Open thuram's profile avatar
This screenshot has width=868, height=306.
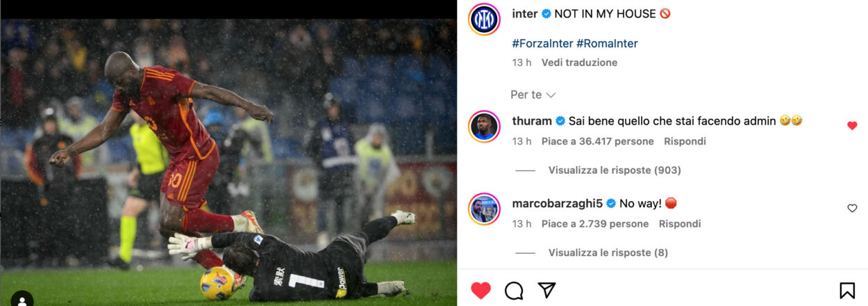tap(483, 126)
